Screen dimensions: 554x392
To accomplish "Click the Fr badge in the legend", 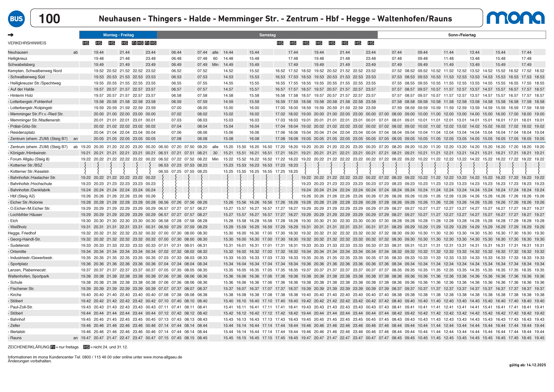I will [53, 347].
